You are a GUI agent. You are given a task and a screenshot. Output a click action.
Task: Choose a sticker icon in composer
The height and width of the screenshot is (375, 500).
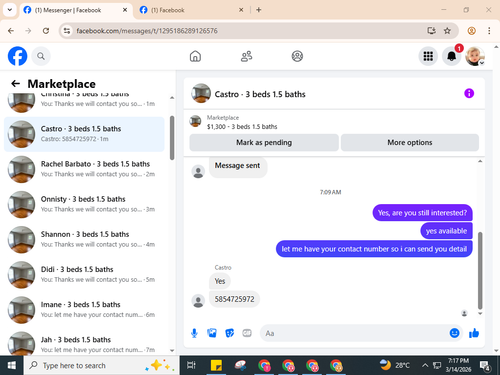click(x=229, y=333)
